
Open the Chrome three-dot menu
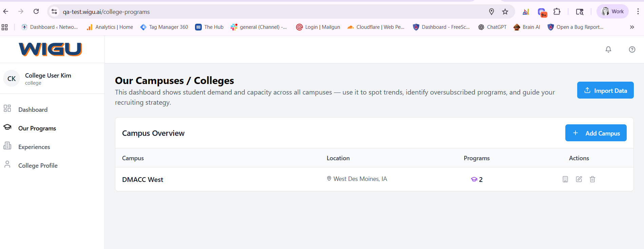(638, 12)
